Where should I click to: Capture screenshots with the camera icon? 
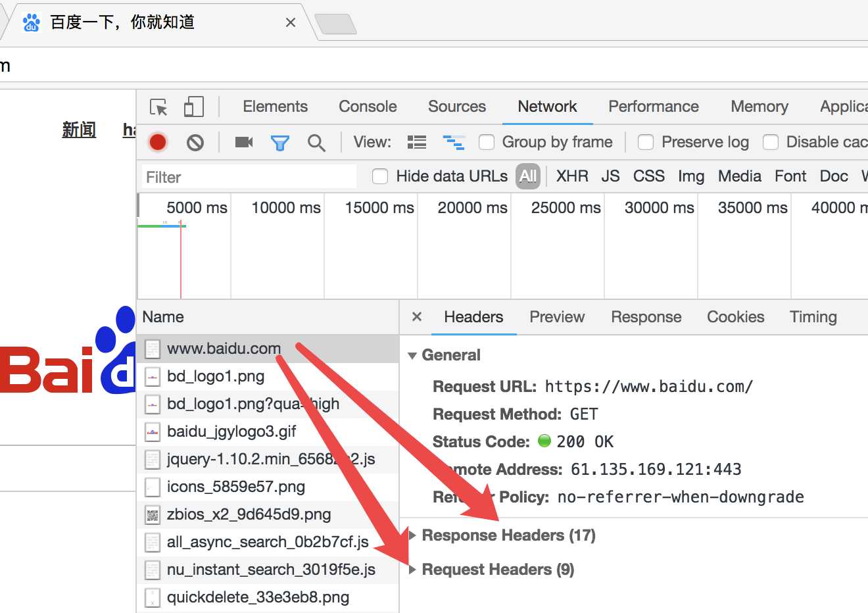tap(244, 142)
